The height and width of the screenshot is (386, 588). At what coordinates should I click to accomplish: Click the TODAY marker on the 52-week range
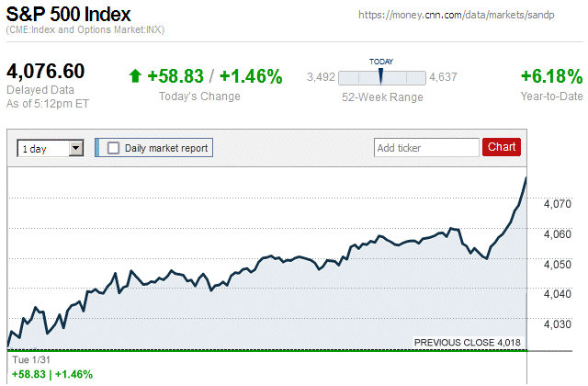[380, 75]
